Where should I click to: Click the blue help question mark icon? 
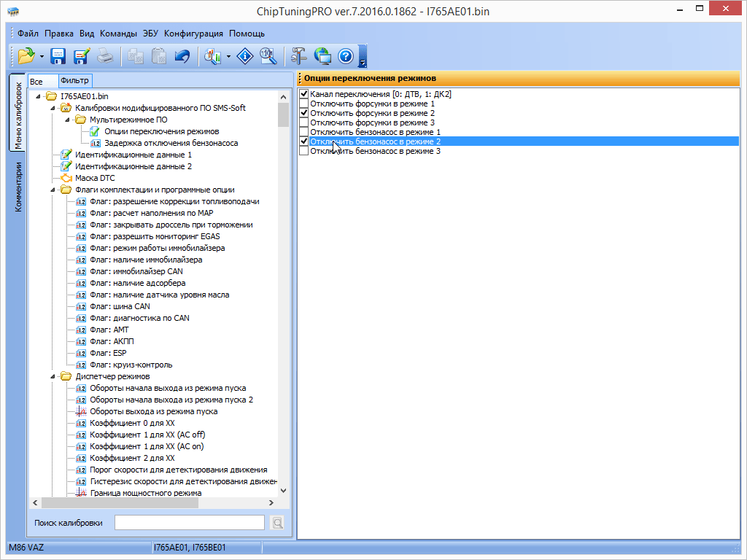click(x=346, y=55)
